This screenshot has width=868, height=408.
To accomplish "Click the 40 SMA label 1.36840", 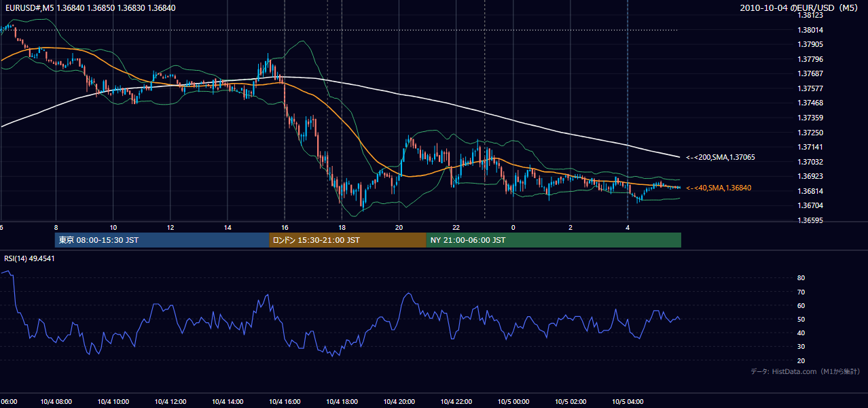I will point(719,188).
